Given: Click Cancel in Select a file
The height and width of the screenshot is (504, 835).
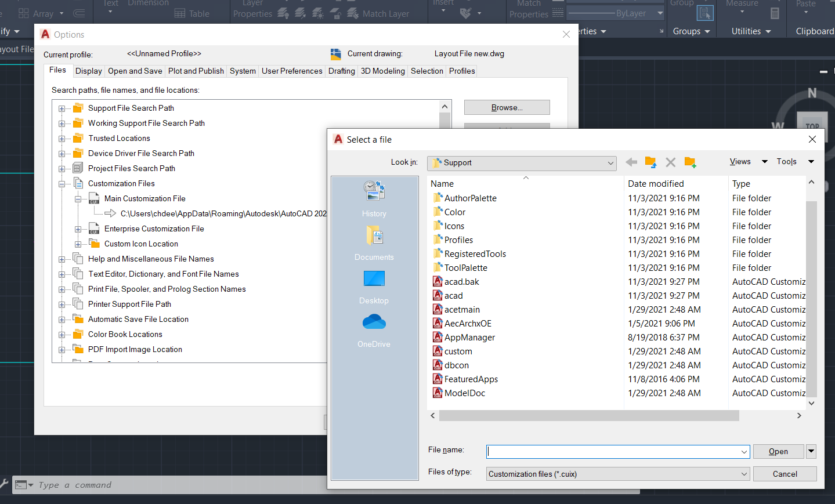Looking at the screenshot, I should 785,474.
